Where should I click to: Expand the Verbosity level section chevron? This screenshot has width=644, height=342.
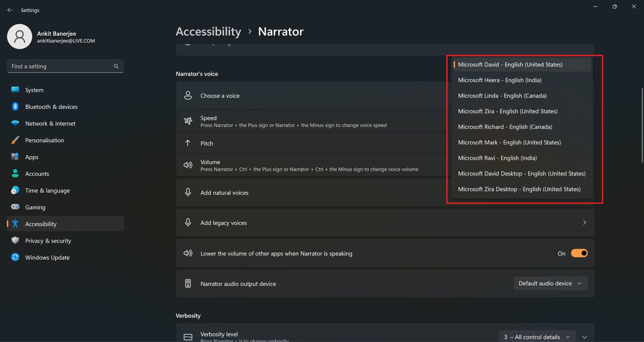click(585, 337)
